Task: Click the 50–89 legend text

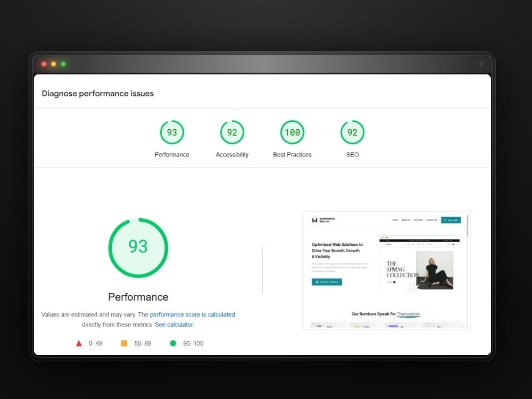Action: [143, 343]
